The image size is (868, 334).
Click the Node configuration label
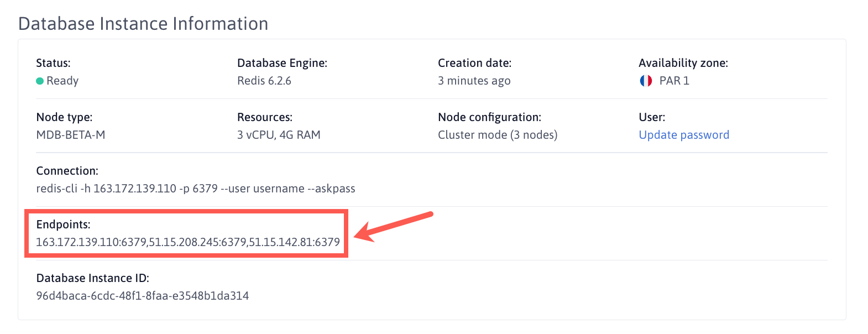(489, 117)
